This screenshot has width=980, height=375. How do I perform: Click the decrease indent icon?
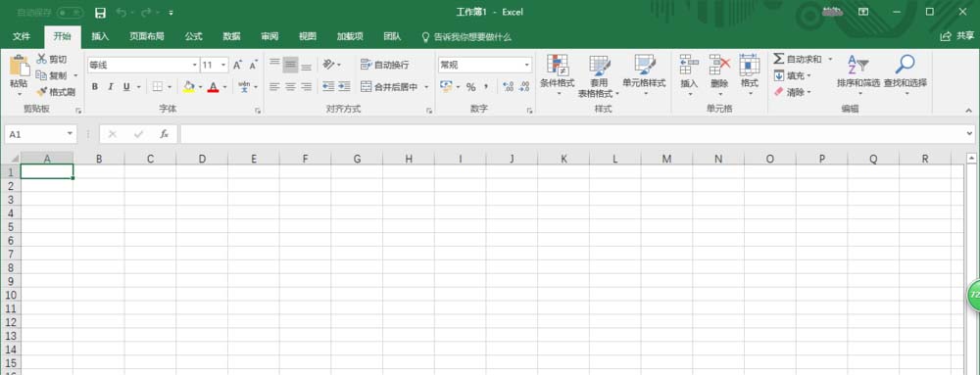point(328,87)
